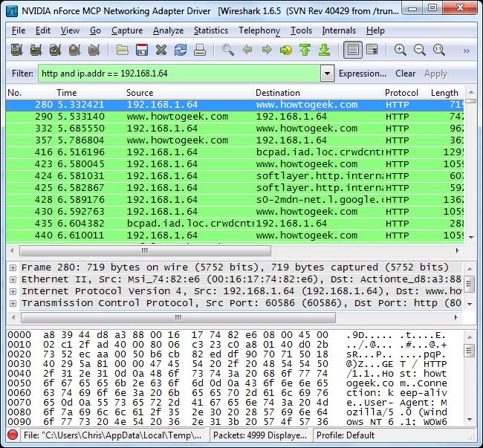This screenshot has height=448, width=483.
Task: Click the Wireshark title bar icon
Action: tap(12, 11)
